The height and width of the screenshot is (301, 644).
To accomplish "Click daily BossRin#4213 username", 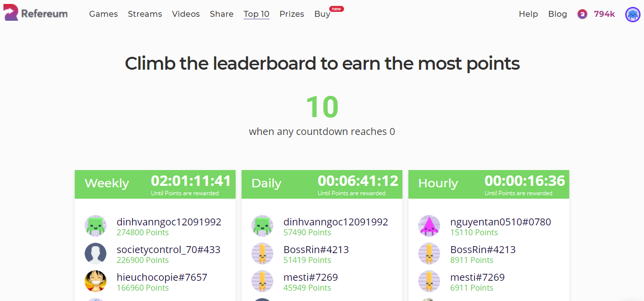I will [316, 250].
